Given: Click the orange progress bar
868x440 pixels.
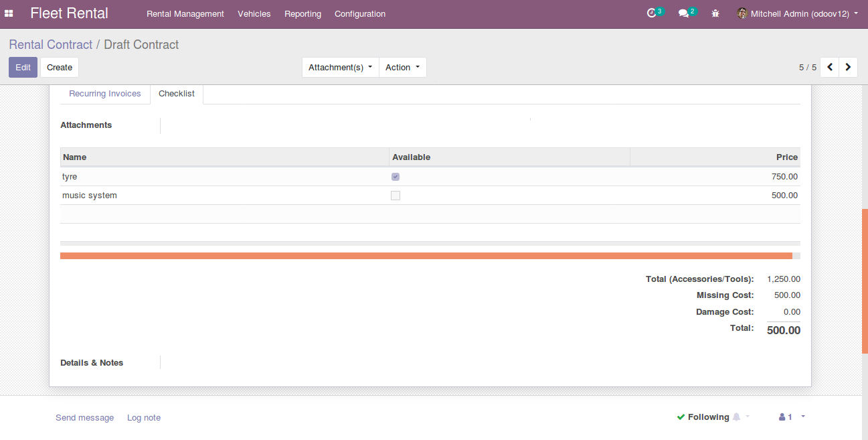Looking at the screenshot, I should click(426, 256).
